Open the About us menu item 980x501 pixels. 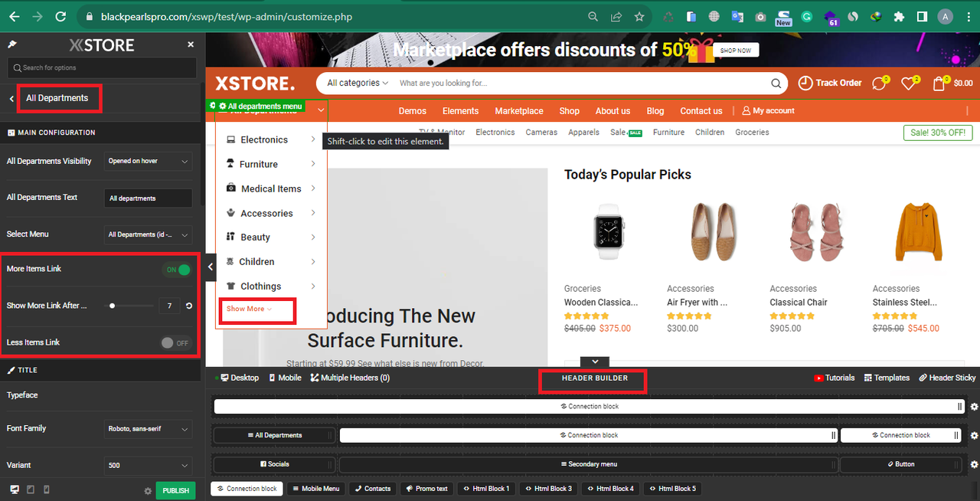point(612,111)
